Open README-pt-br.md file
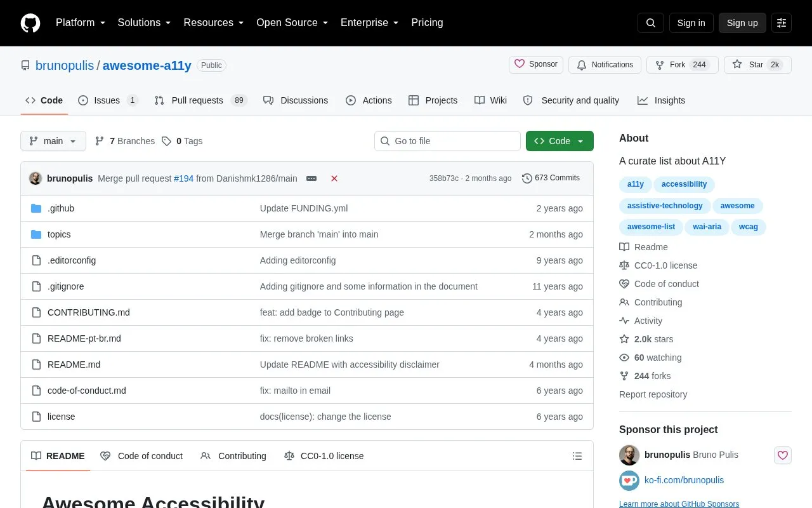Screen dimensions: 812x508 [x=84, y=338]
